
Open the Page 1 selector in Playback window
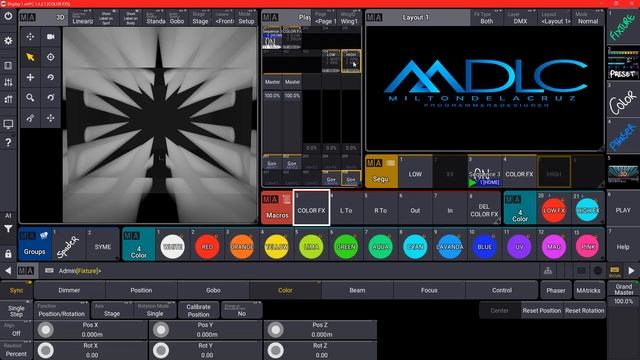pos(325,18)
